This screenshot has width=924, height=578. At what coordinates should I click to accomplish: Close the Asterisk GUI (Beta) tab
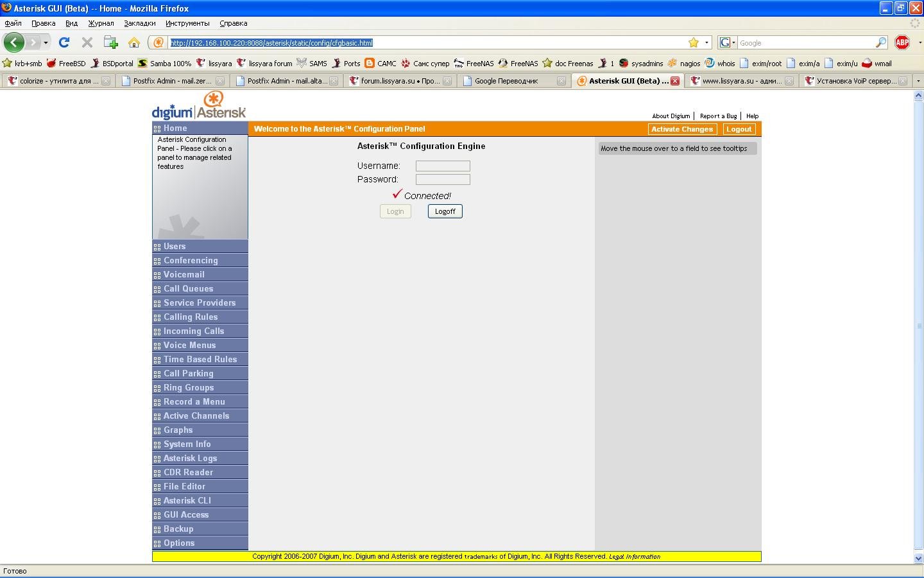[x=675, y=81]
